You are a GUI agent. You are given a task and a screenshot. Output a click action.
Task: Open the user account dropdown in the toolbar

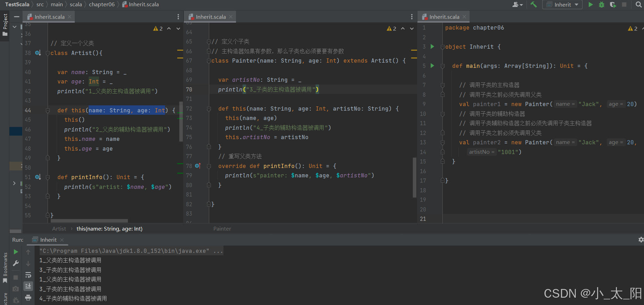[x=517, y=5]
